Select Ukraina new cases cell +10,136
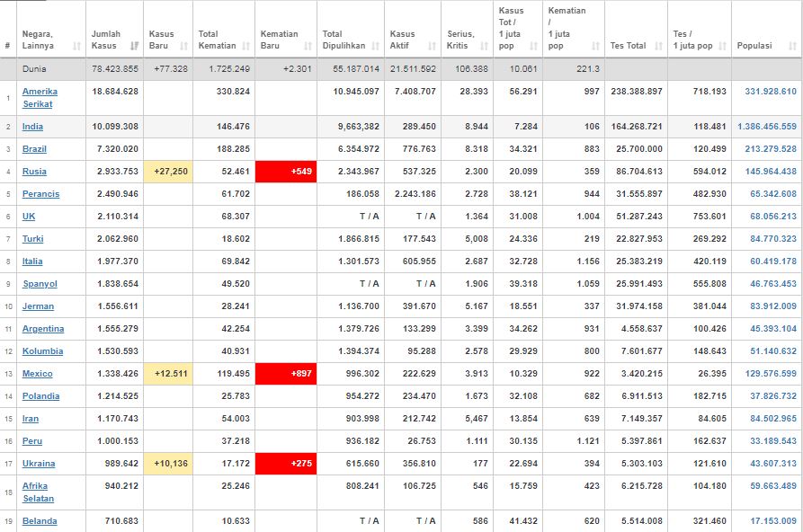The width and height of the screenshot is (803, 532). pyautogui.click(x=168, y=464)
